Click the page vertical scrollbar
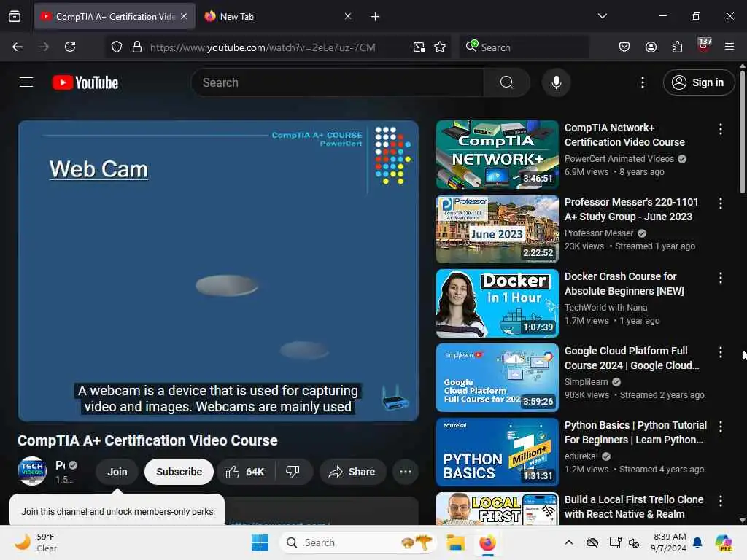The height and width of the screenshot is (560, 747). click(x=742, y=131)
